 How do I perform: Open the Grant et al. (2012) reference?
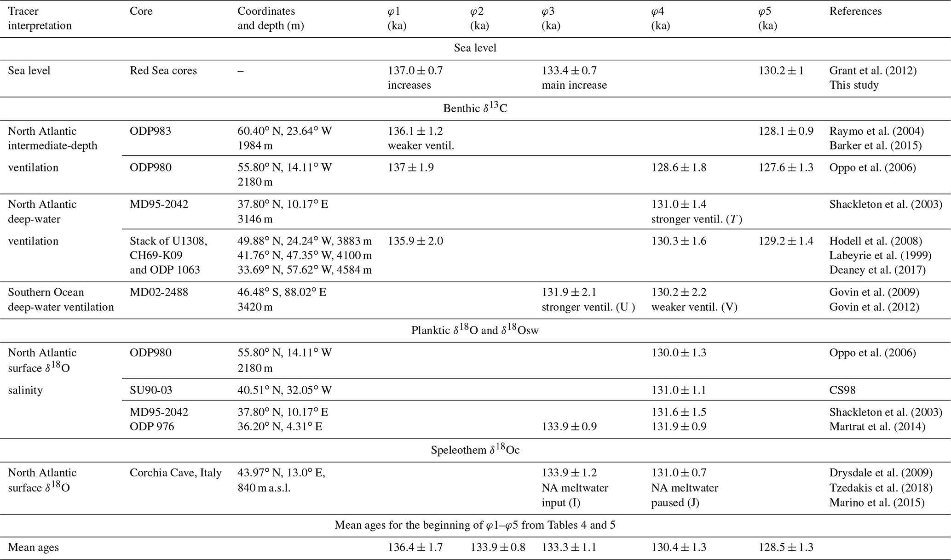point(872,71)
